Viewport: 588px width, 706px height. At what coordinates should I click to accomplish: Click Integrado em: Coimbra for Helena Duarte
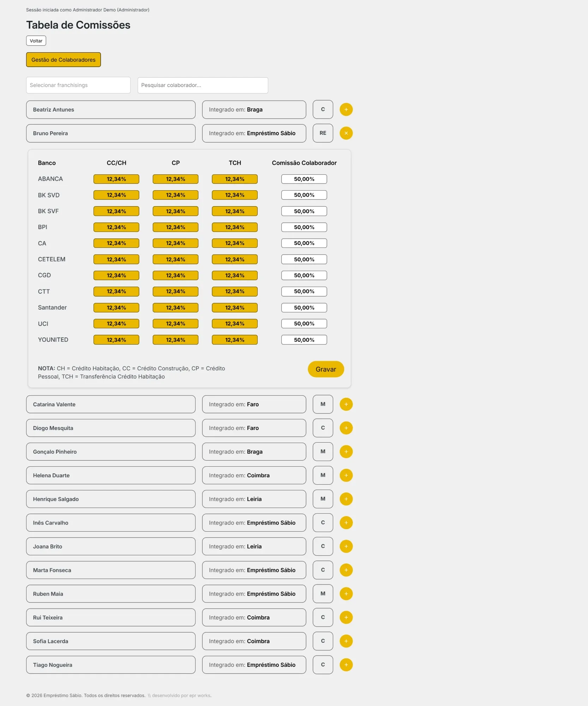(x=254, y=475)
